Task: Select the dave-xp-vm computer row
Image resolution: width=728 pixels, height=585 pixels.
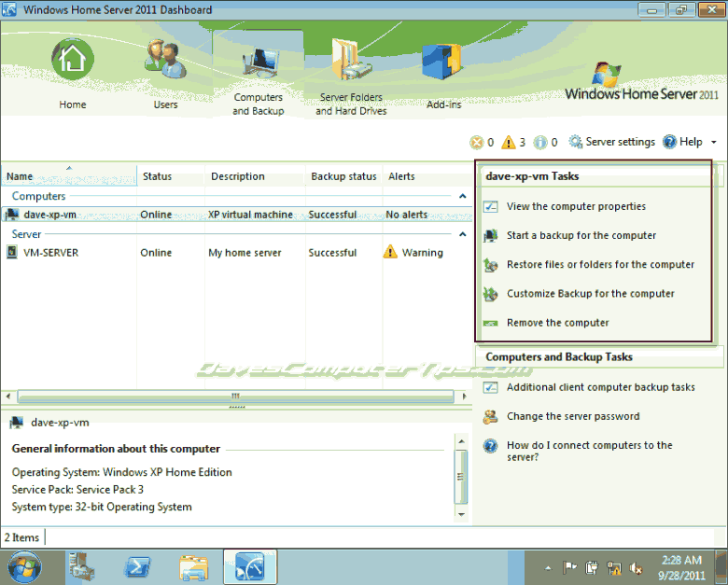Action: [237, 215]
